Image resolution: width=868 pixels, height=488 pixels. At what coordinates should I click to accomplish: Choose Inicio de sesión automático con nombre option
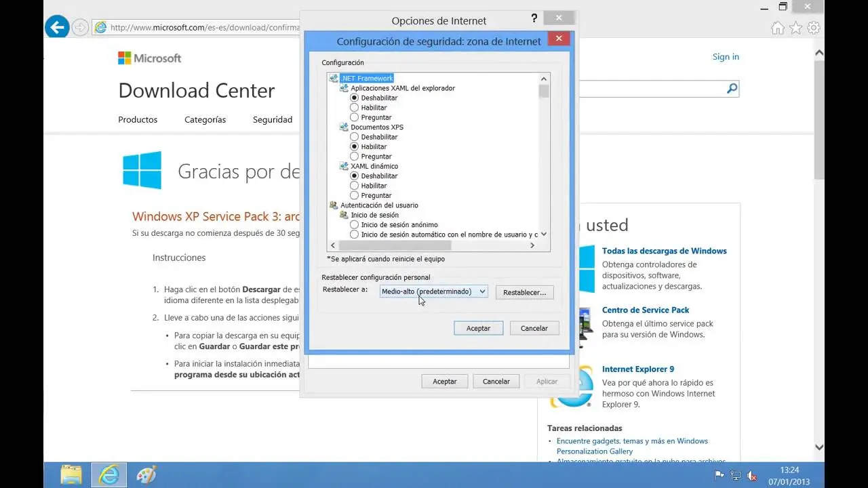click(x=354, y=235)
